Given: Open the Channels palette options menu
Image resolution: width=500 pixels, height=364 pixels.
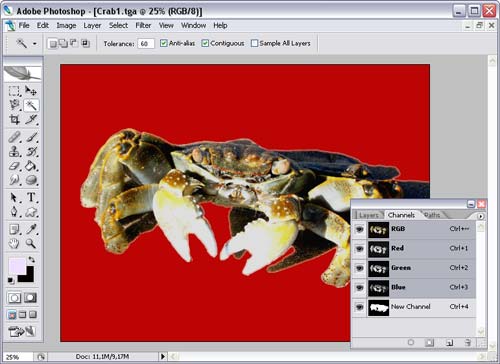Looking at the screenshot, I should (x=480, y=216).
